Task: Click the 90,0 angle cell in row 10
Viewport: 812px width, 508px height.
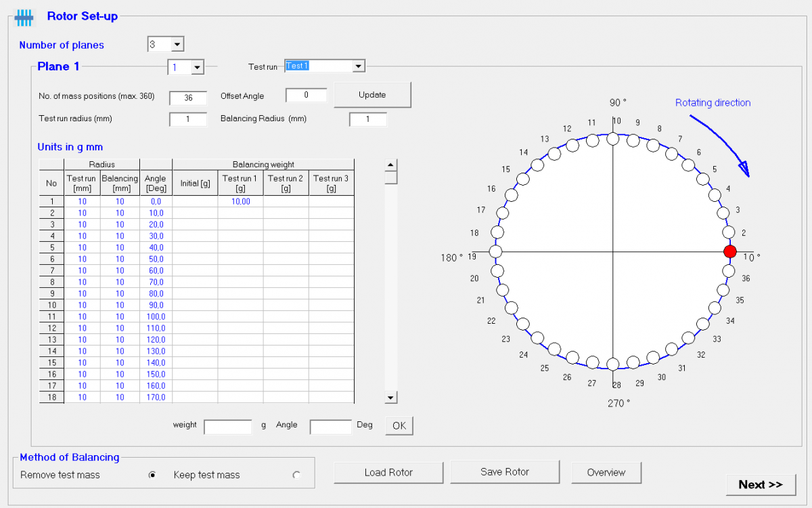Action: coord(156,305)
